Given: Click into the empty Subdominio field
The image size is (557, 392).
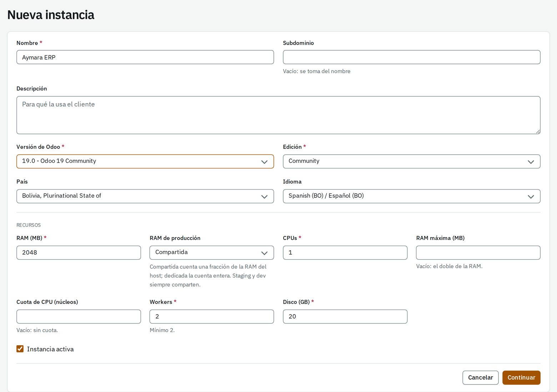Looking at the screenshot, I should 411,57.
